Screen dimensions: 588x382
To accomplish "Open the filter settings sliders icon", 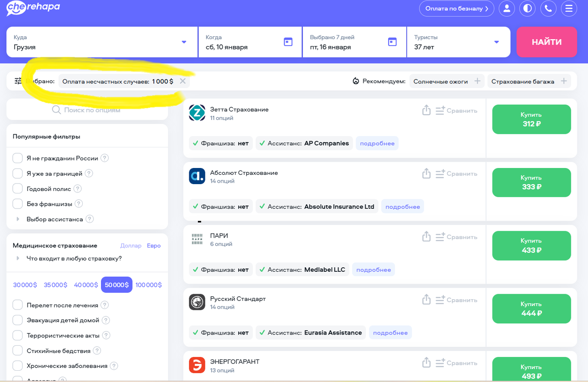I will [18, 81].
